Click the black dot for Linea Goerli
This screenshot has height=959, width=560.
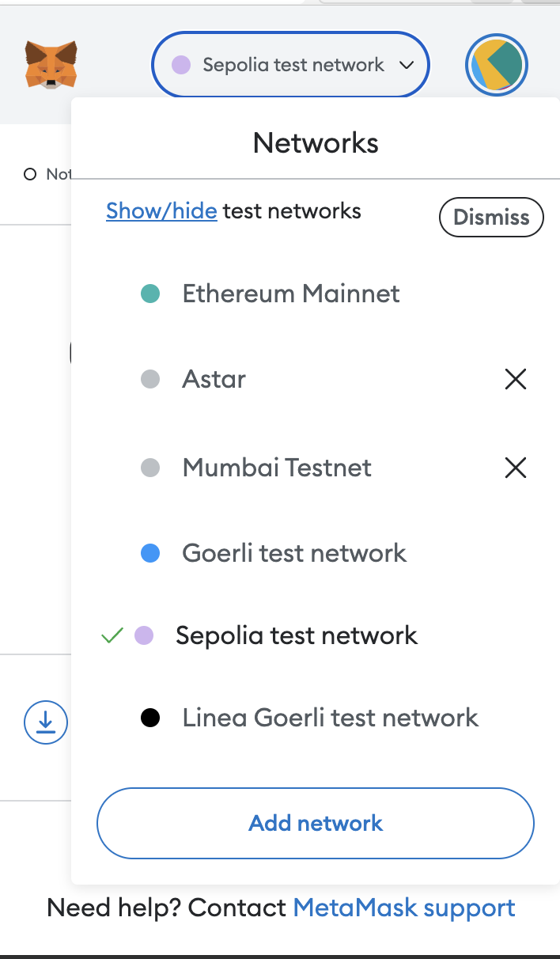tap(150, 718)
